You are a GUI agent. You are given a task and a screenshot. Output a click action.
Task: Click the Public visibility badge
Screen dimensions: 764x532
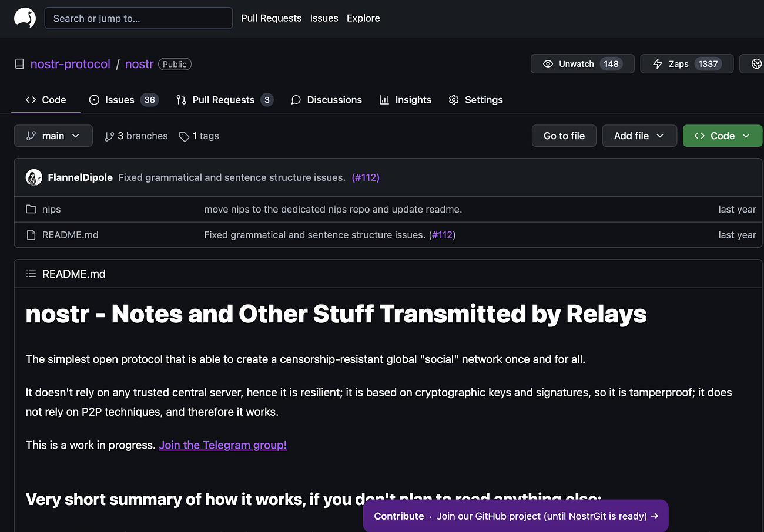coord(175,64)
